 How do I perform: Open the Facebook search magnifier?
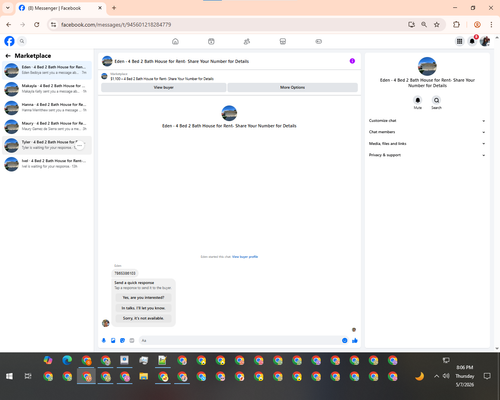[22, 41]
